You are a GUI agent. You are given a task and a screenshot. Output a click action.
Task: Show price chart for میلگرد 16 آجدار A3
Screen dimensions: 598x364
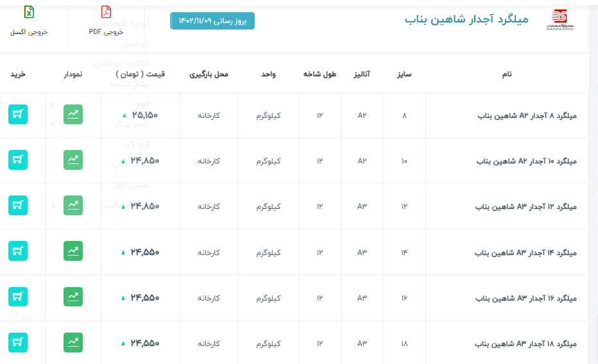tap(73, 297)
